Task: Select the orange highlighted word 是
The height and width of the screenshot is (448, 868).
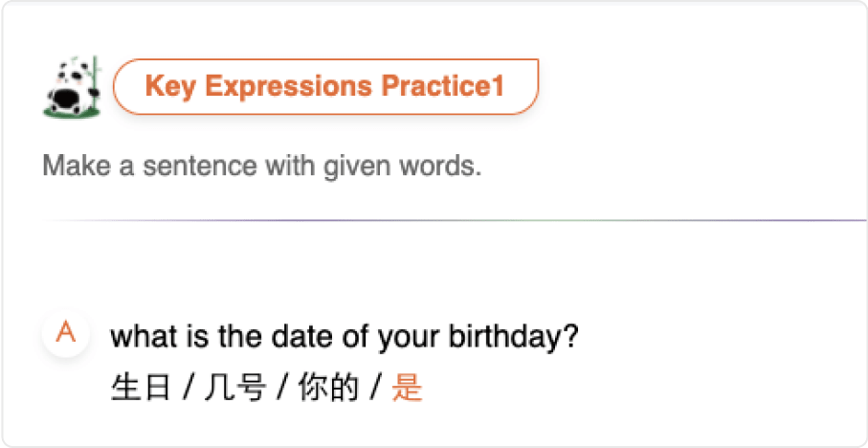Action: [x=408, y=388]
